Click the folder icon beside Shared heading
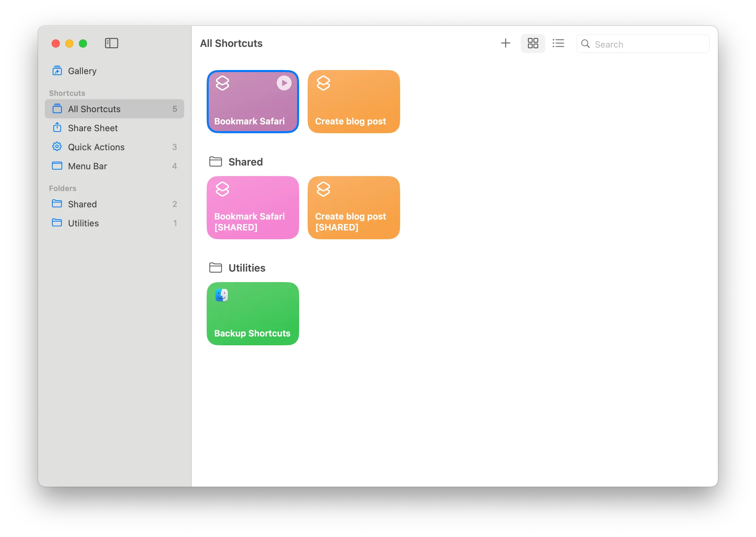756x537 pixels. tap(215, 161)
